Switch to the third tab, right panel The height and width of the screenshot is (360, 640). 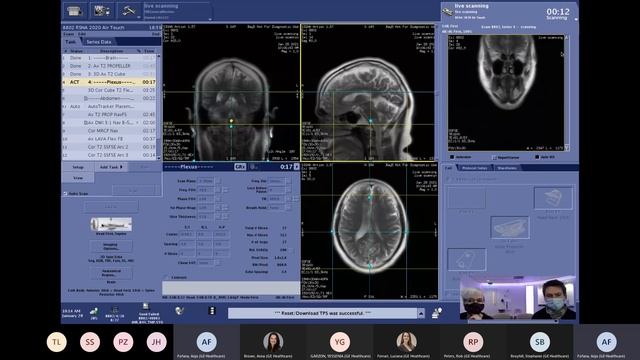pyautogui.click(x=507, y=168)
